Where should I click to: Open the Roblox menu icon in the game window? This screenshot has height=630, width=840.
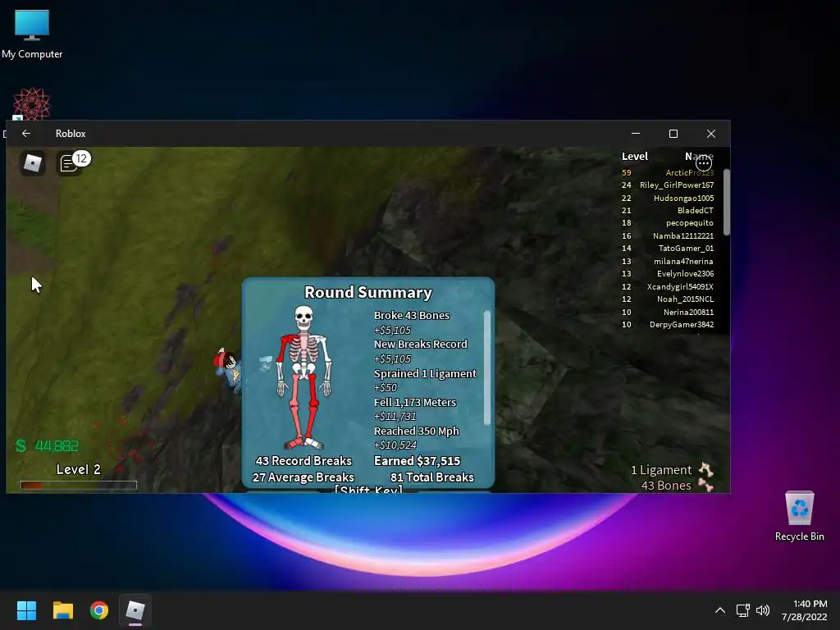pyautogui.click(x=33, y=163)
